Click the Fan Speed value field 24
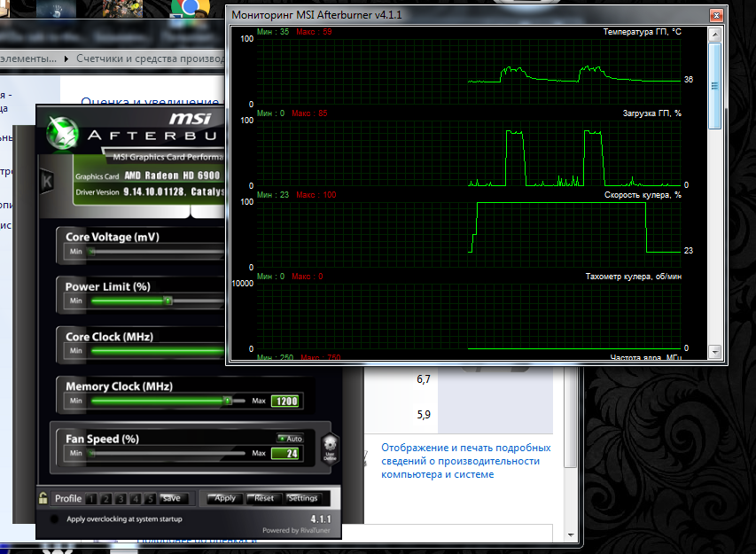This screenshot has height=554, width=756. click(285, 453)
